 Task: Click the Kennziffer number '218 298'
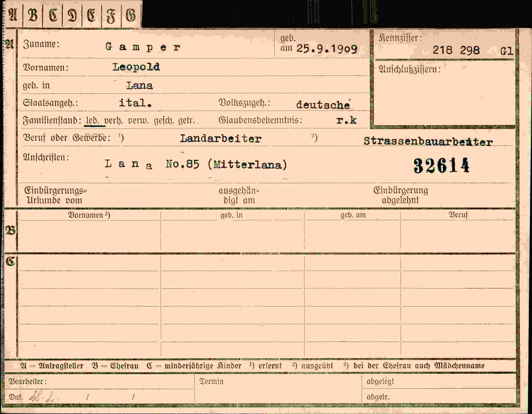(456, 50)
